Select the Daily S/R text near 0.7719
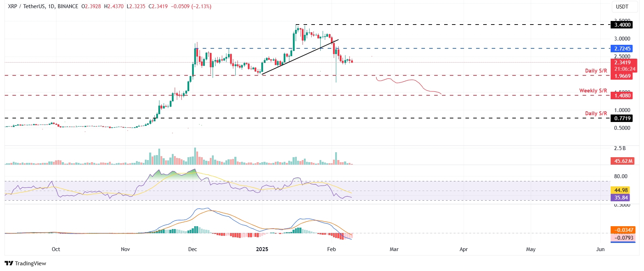This screenshot has width=644, height=271. 596,113
